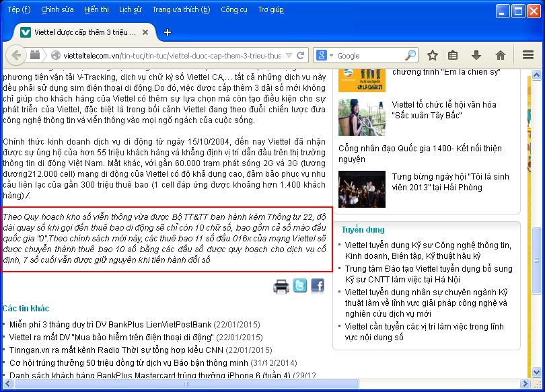This screenshot has width=545, height=392.
Task: Click the horizontal scrollbar left arrow
Action: [7, 384]
